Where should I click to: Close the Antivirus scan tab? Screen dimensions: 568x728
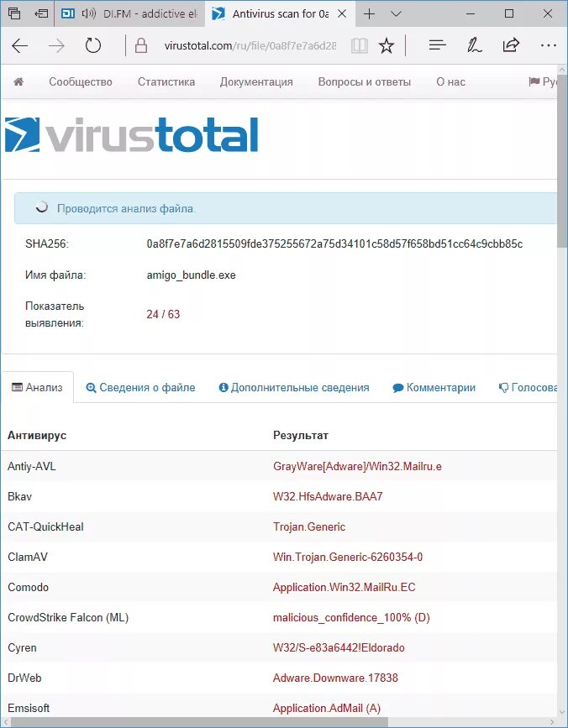click(342, 14)
